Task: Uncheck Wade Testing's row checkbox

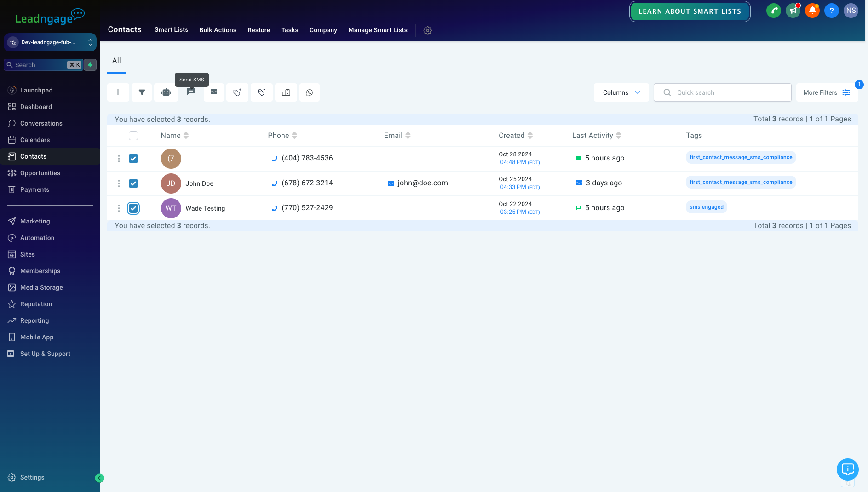Action: [x=133, y=208]
